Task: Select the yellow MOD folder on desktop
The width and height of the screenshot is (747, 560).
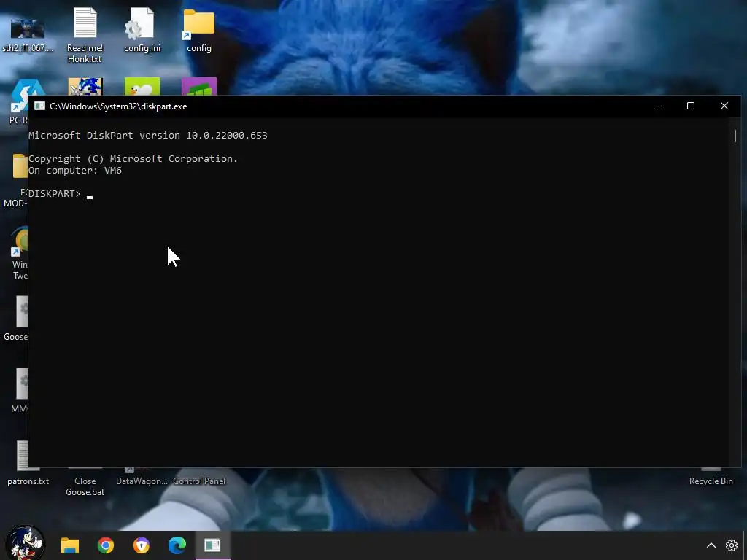Action: (20, 166)
